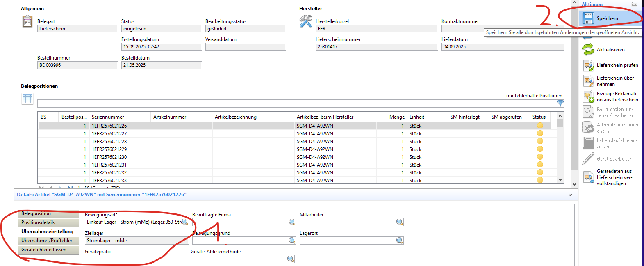Open the Lagerort lookup field
This screenshot has height=266, width=644.
point(399,241)
